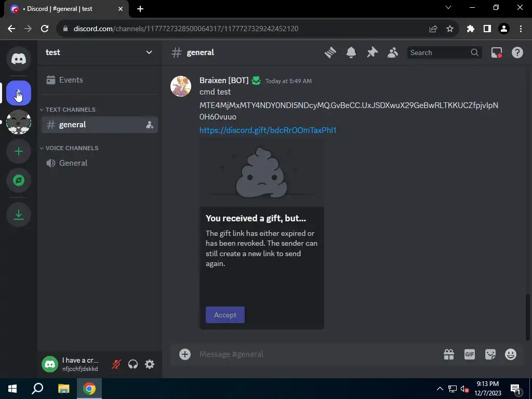Open a new browser tab
The height and width of the screenshot is (399, 532).
click(x=140, y=9)
